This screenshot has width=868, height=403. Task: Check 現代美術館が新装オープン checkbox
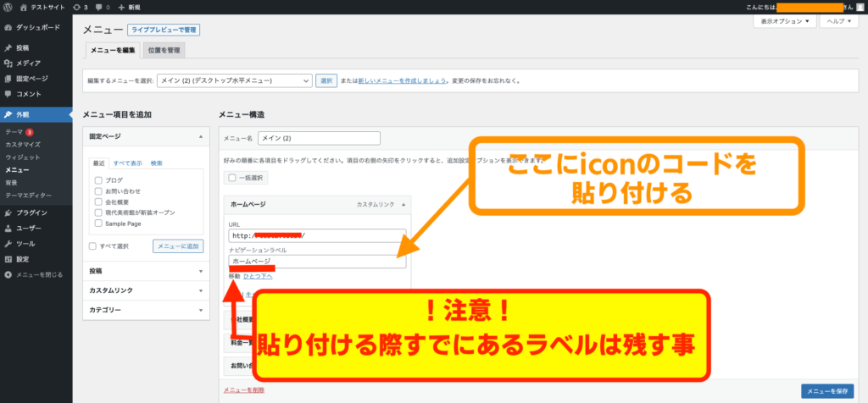click(98, 213)
